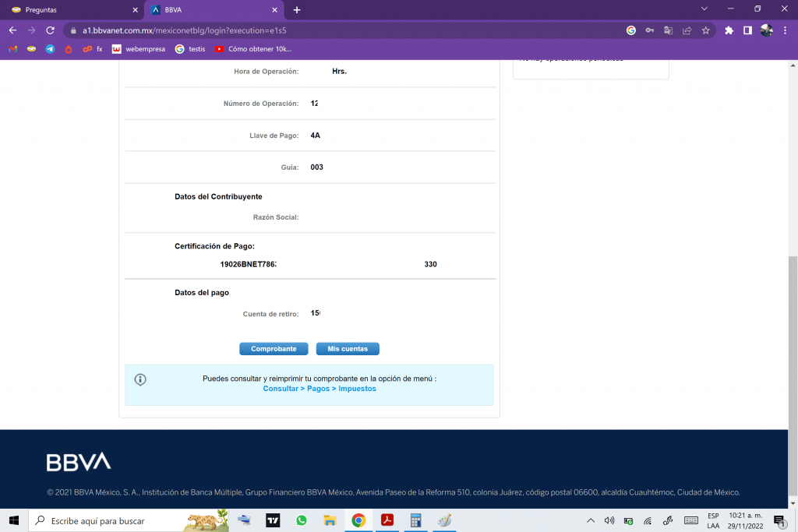Open the flame icon bookmark

(69, 49)
